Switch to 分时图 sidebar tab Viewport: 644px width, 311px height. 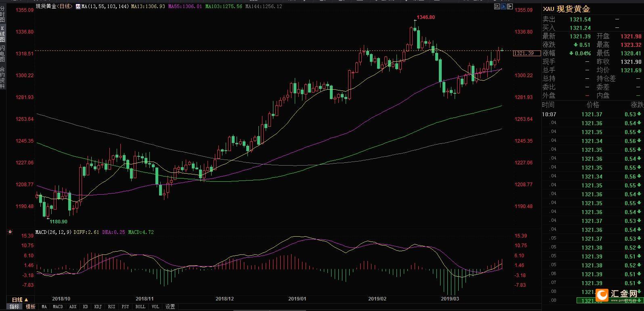(2, 15)
